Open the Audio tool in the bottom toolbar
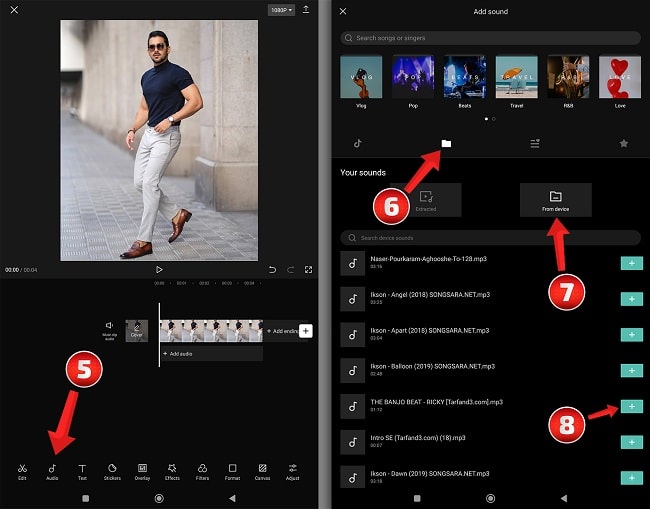 tap(52, 472)
